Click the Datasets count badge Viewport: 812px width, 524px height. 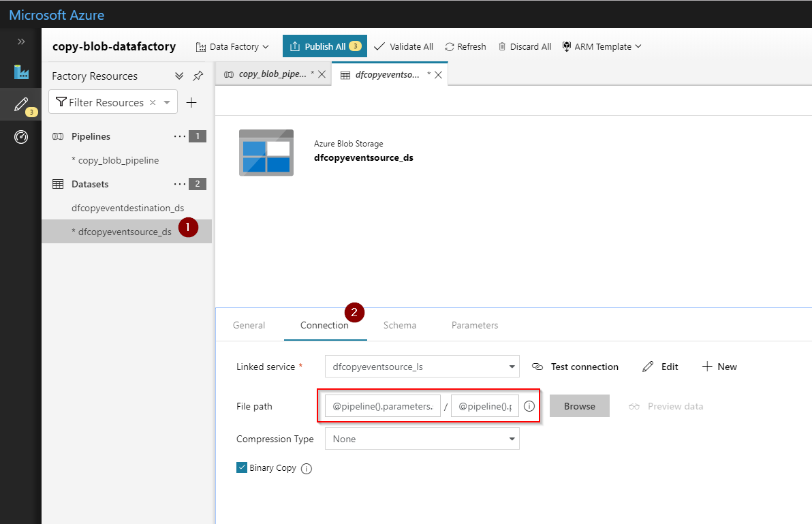pyautogui.click(x=198, y=184)
